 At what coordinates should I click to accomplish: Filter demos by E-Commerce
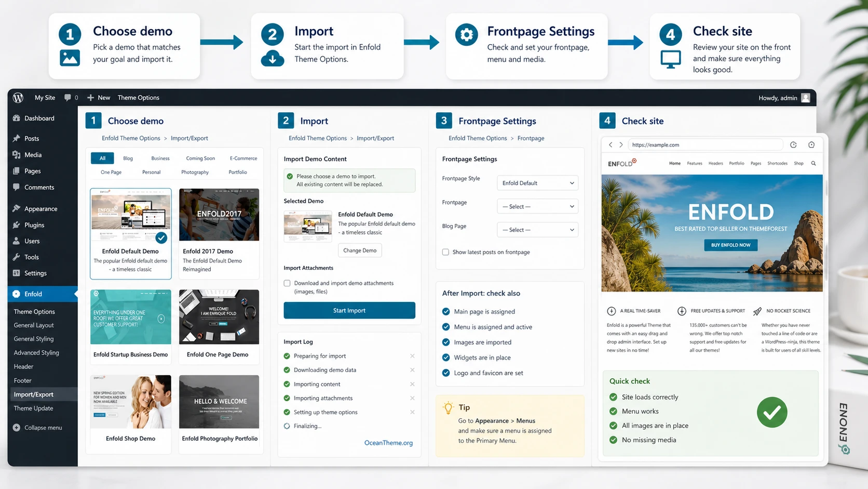(x=243, y=158)
